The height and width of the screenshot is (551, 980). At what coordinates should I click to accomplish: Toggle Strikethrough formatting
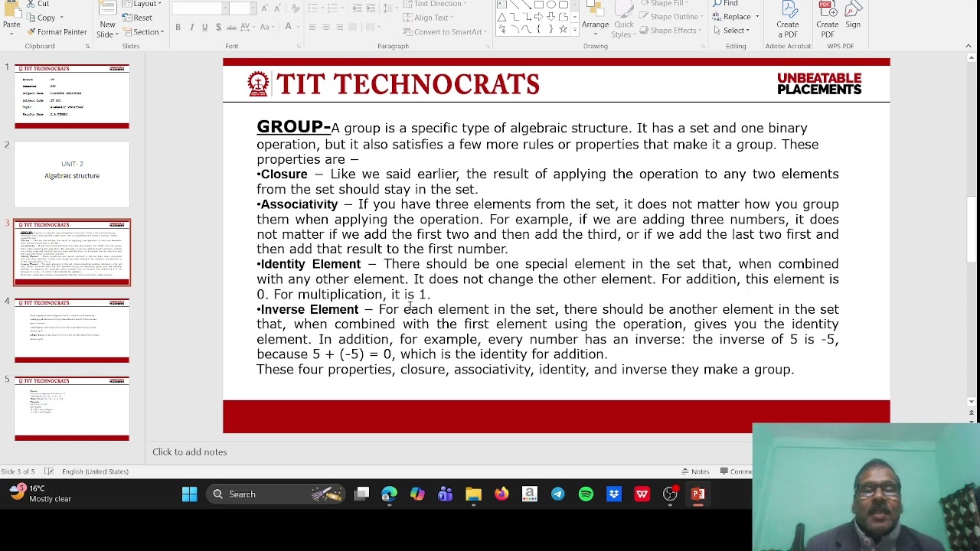231,27
